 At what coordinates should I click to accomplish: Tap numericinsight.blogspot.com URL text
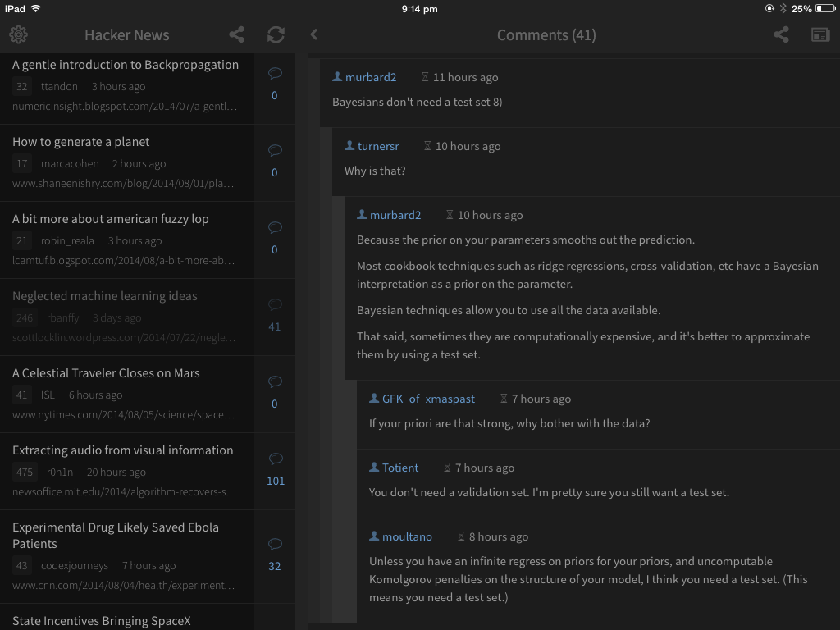pos(125,107)
